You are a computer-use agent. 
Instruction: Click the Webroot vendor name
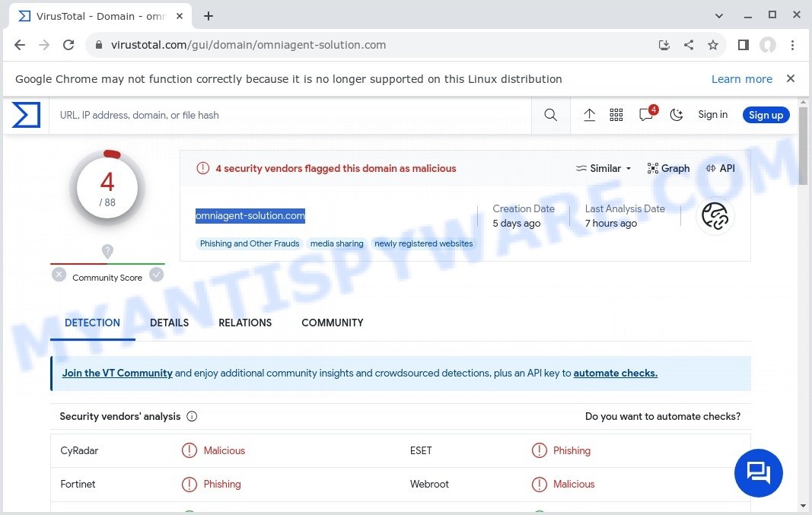click(x=429, y=484)
